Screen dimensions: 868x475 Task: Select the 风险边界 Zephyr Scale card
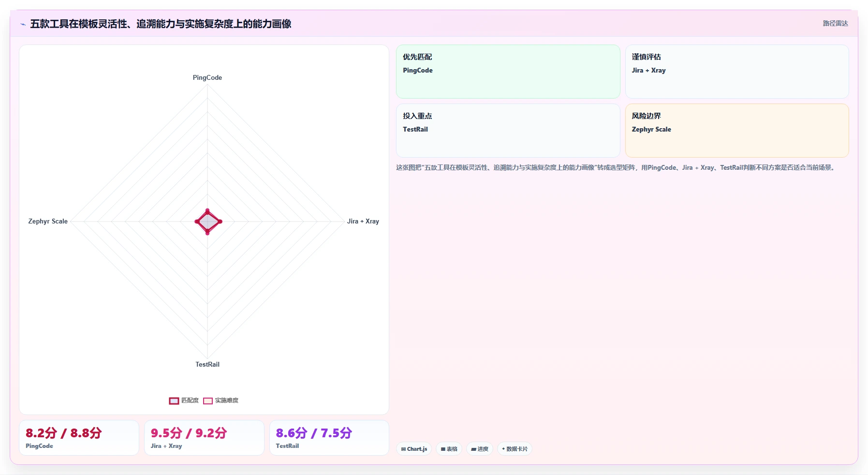[x=737, y=131]
